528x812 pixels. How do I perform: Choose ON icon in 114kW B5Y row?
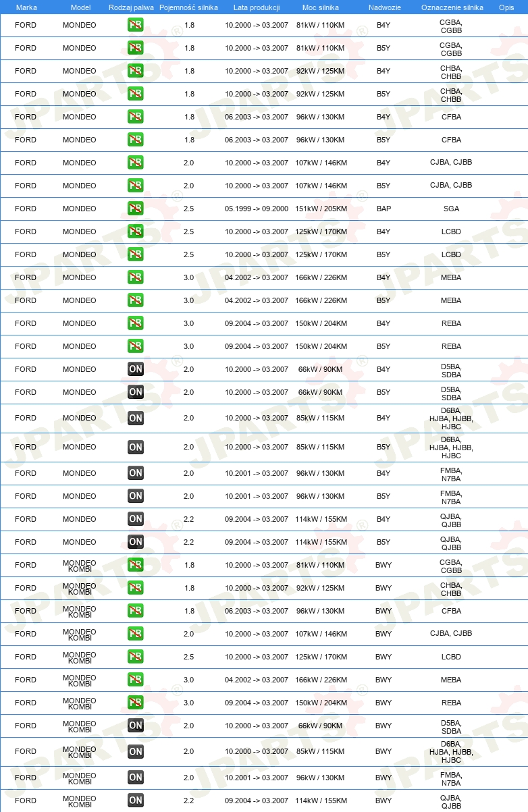coord(136,543)
